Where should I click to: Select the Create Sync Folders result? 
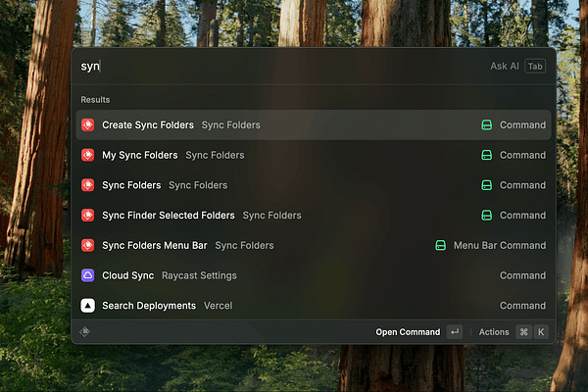(314, 124)
